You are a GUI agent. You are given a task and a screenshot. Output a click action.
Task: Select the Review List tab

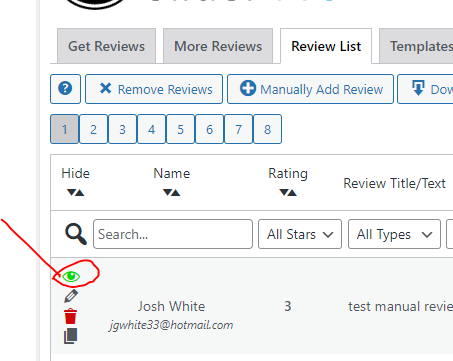(x=326, y=46)
